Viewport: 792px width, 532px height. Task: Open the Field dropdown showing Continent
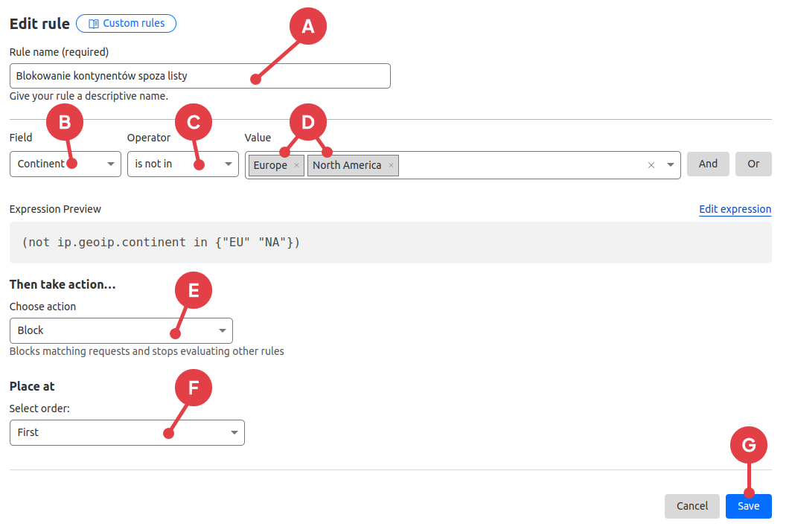coord(66,164)
